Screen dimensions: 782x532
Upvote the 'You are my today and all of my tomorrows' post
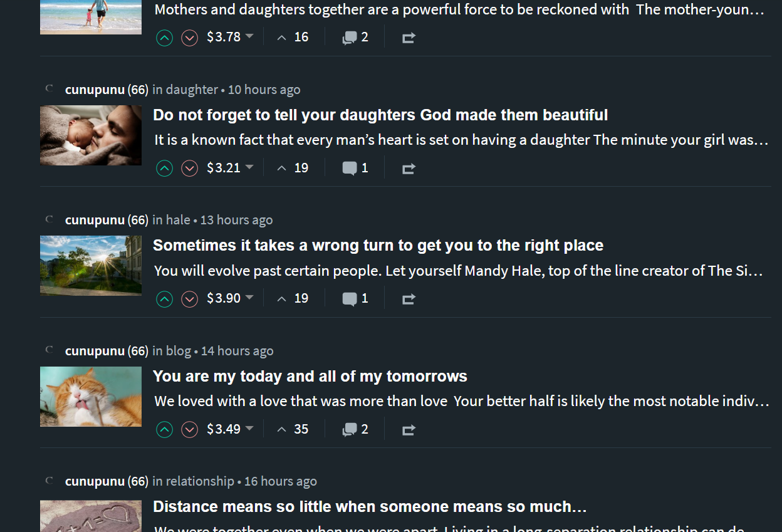coord(164,430)
